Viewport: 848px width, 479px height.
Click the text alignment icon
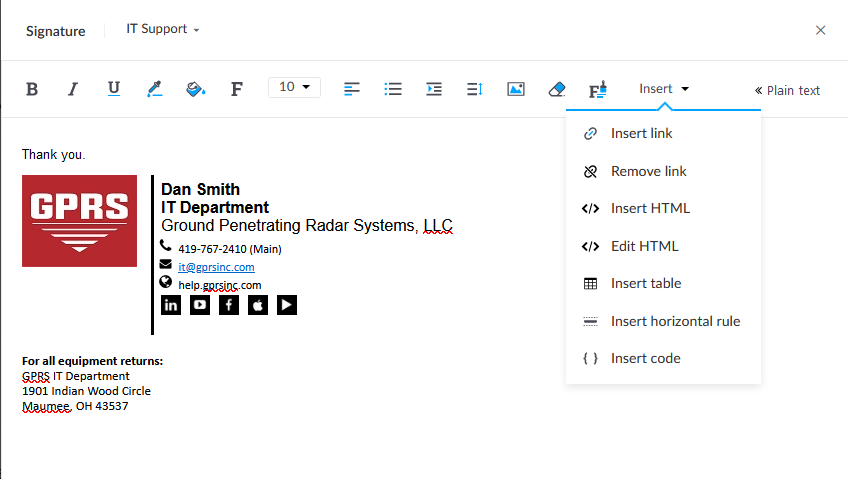(x=352, y=89)
